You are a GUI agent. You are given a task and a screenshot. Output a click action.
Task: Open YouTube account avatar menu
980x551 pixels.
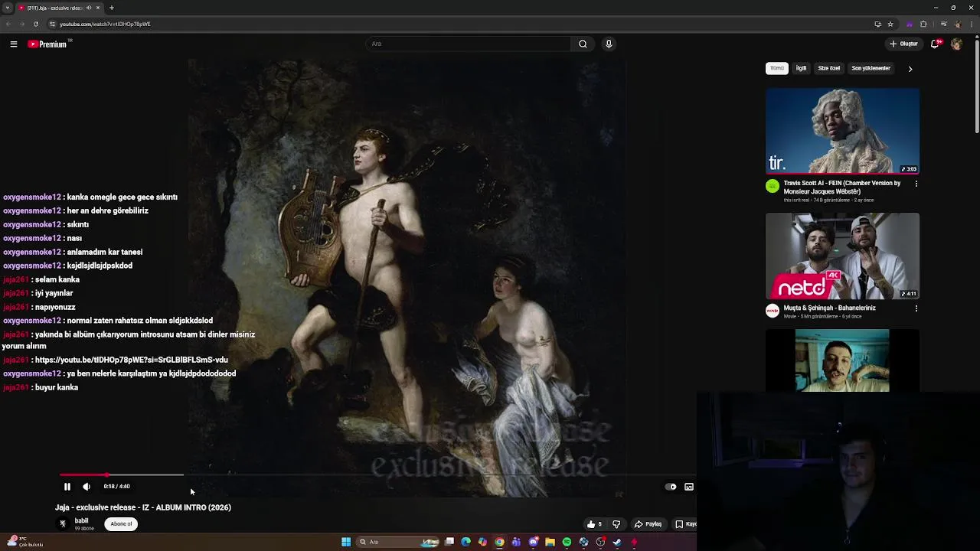click(x=956, y=44)
